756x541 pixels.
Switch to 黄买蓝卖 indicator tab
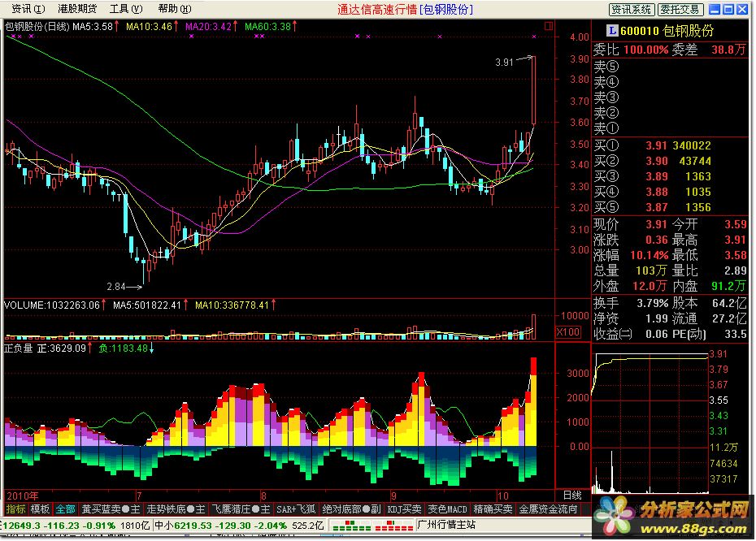[111, 509]
